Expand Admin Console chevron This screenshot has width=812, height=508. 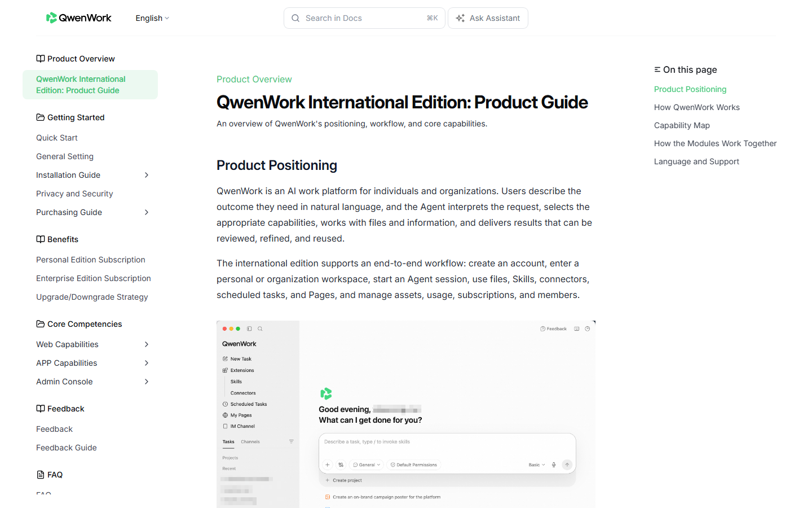tap(147, 382)
